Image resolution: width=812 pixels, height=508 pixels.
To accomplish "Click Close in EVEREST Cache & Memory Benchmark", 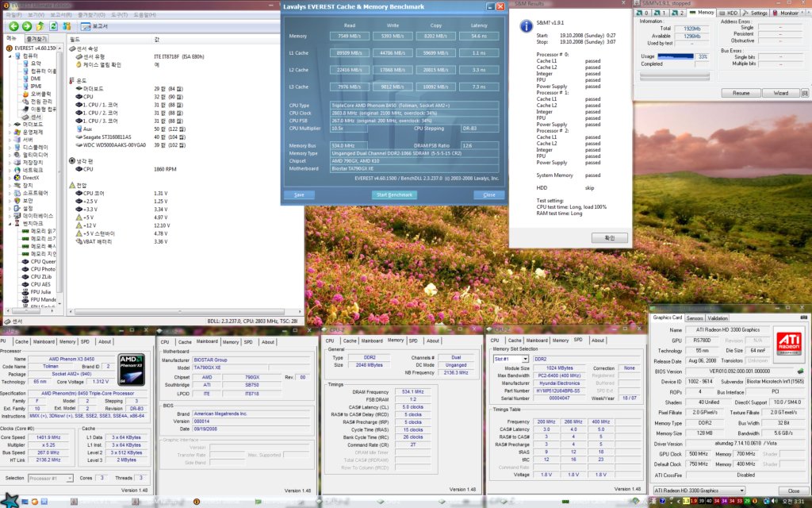I will (x=488, y=195).
